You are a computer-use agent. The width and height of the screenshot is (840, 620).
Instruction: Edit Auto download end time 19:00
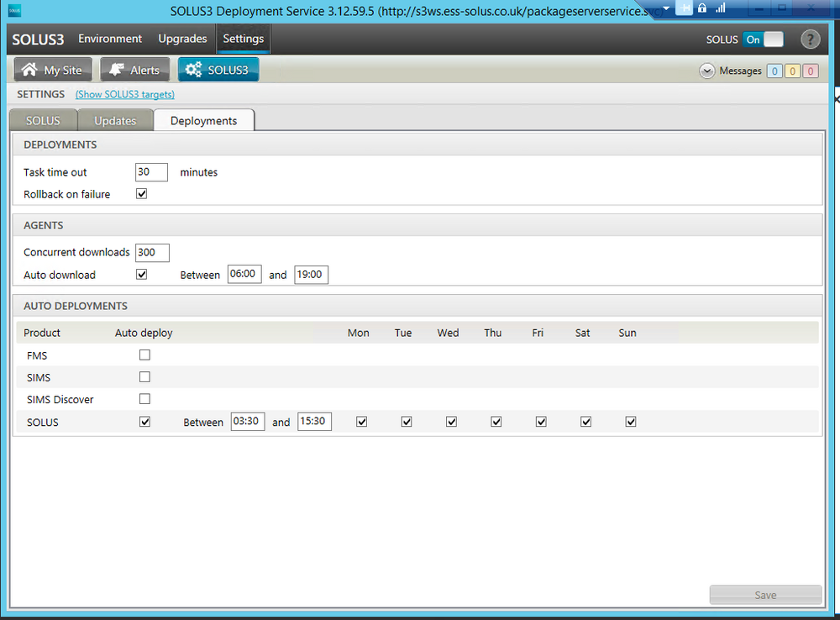pyautogui.click(x=311, y=275)
